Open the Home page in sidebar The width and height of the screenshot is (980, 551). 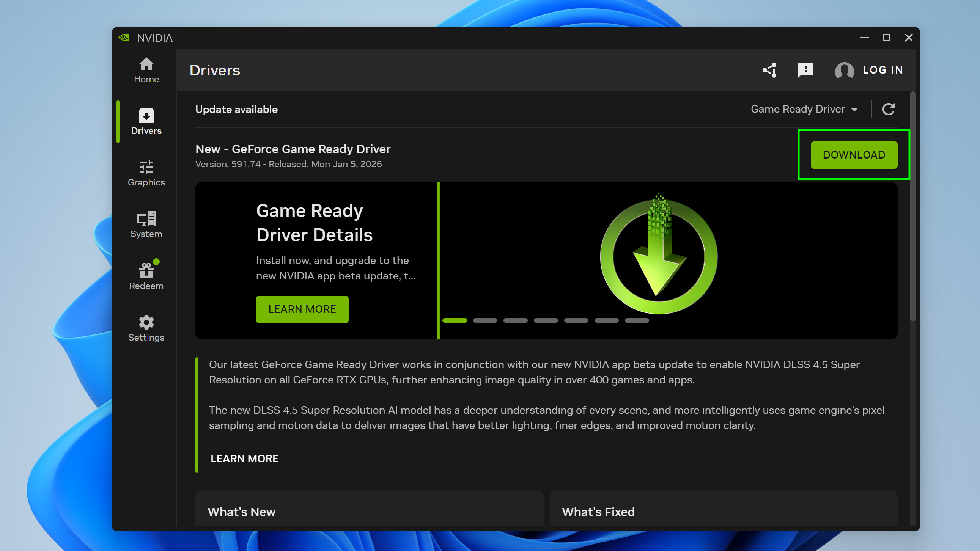tap(146, 70)
